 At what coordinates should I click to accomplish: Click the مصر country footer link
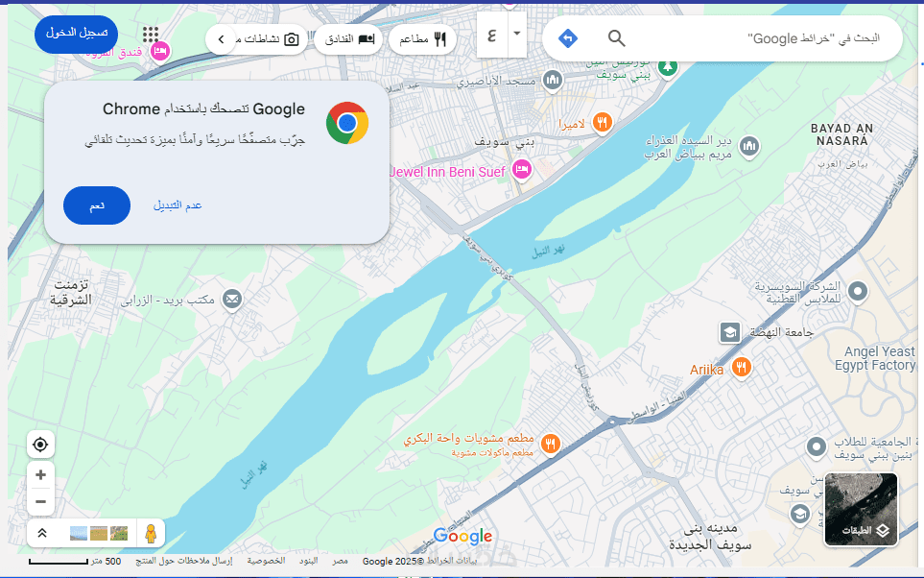tap(340, 561)
